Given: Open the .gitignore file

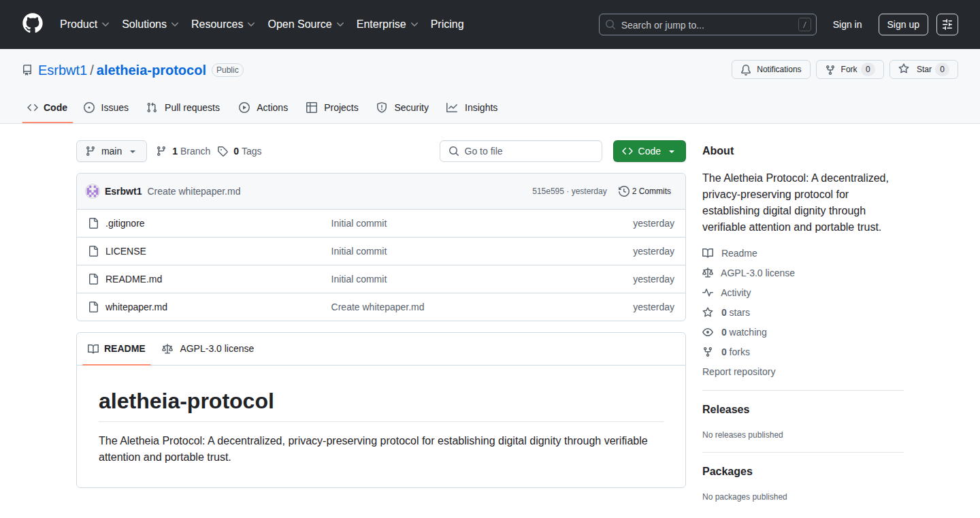Looking at the screenshot, I should point(125,223).
